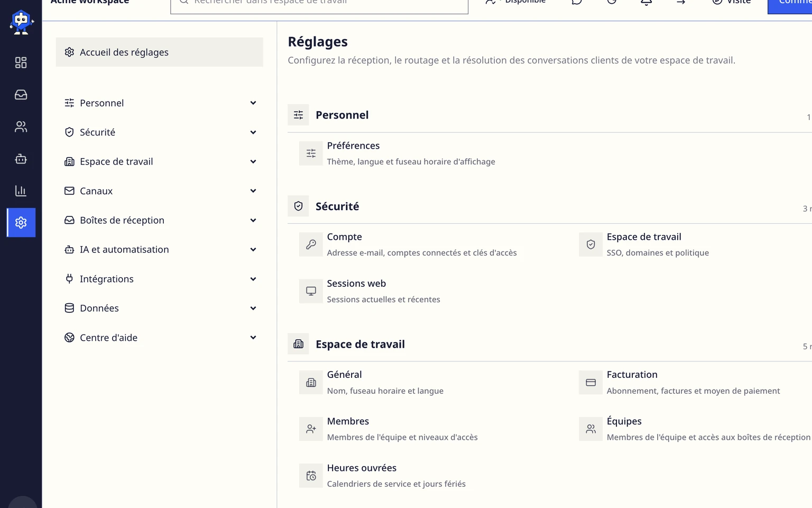Go to the contacts people icon in the left rail
This screenshot has height=508, width=812.
click(21, 127)
